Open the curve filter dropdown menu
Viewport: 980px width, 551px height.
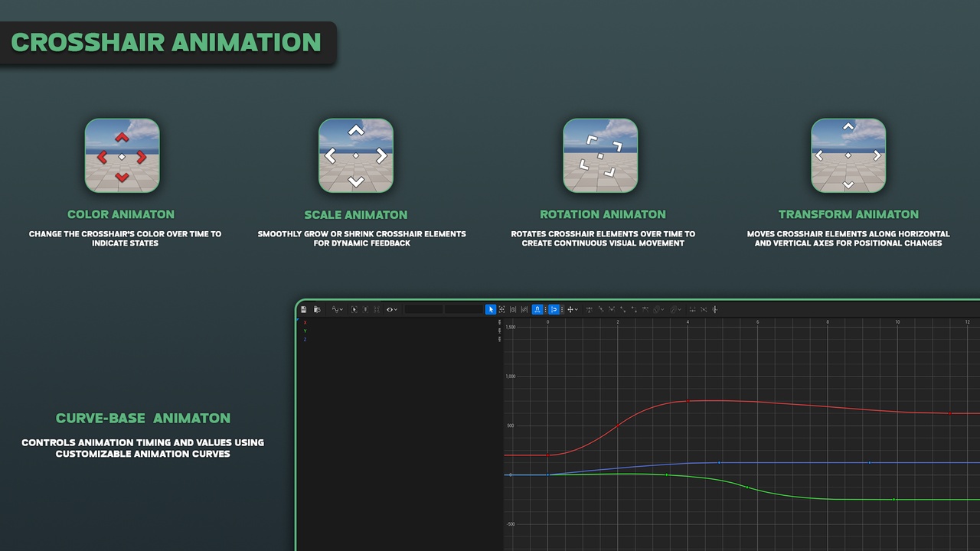(x=337, y=309)
